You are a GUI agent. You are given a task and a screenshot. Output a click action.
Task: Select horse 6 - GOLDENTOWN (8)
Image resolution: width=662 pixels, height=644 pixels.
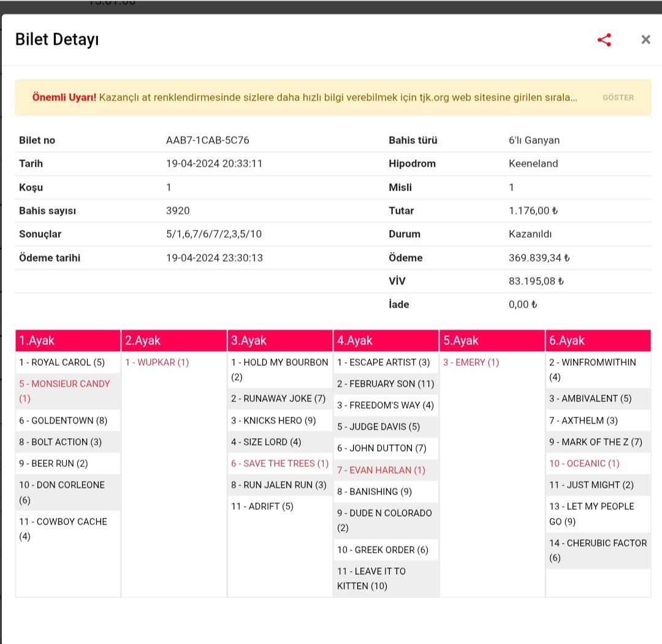pos(68,421)
